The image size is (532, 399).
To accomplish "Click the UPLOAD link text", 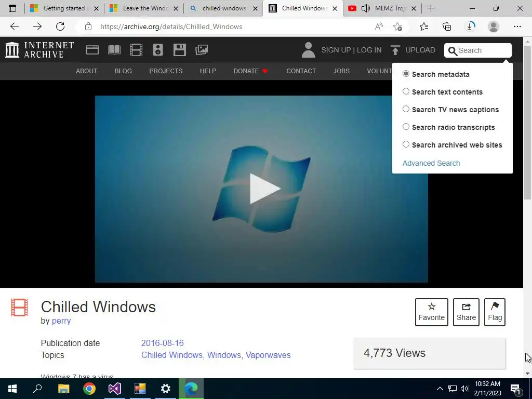I will click(x=420, y=50).
